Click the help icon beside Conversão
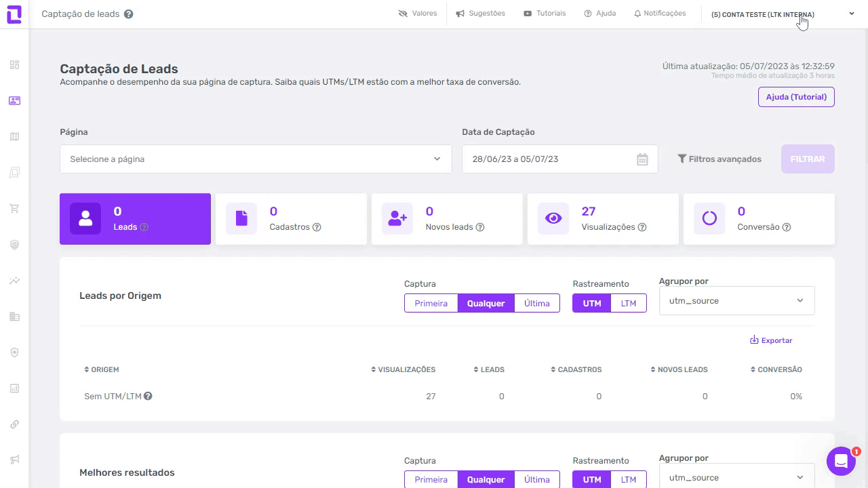 787,227
